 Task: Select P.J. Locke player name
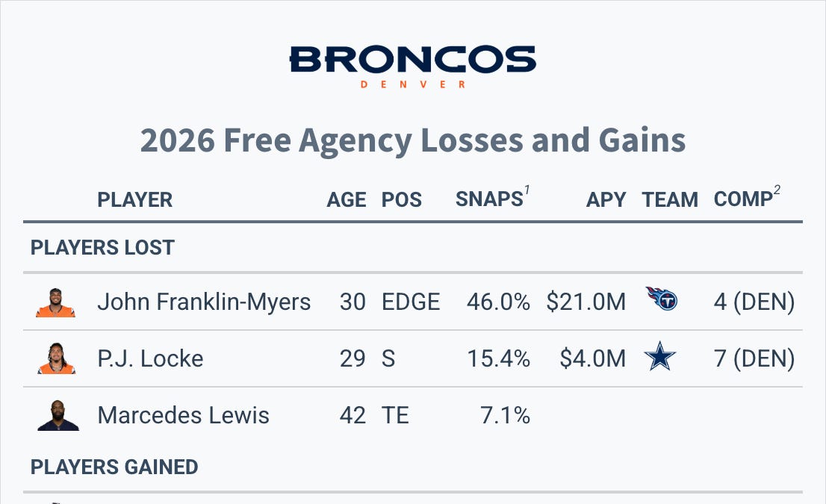pyautogui.click(x=150, y=358)
